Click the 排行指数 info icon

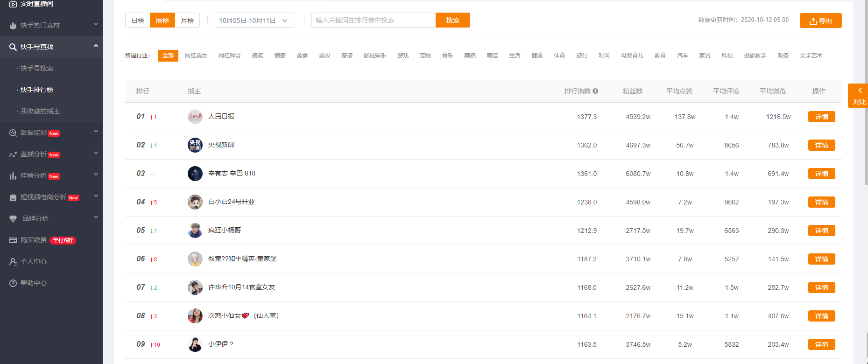pyautogui.click(x=595, y=91)
